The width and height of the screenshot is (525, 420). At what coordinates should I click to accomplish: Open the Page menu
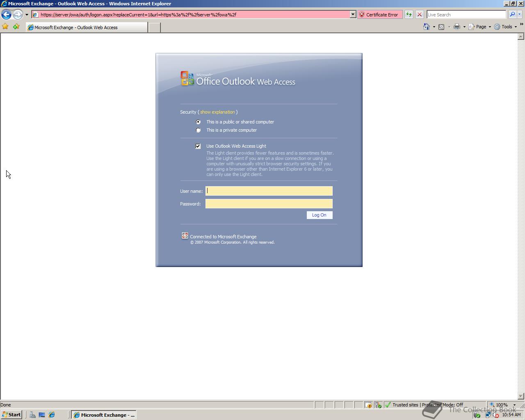tap(480, 27)
